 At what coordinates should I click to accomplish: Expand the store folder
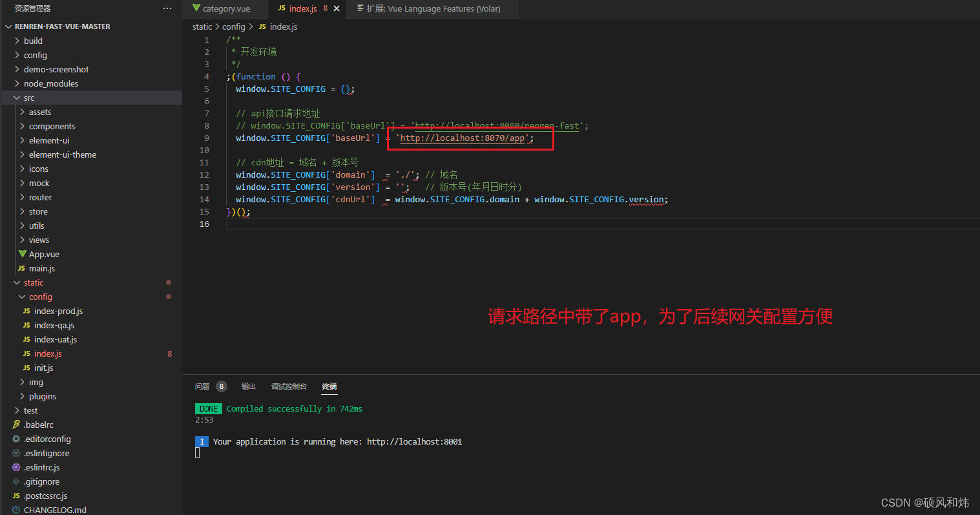(38, 211)
